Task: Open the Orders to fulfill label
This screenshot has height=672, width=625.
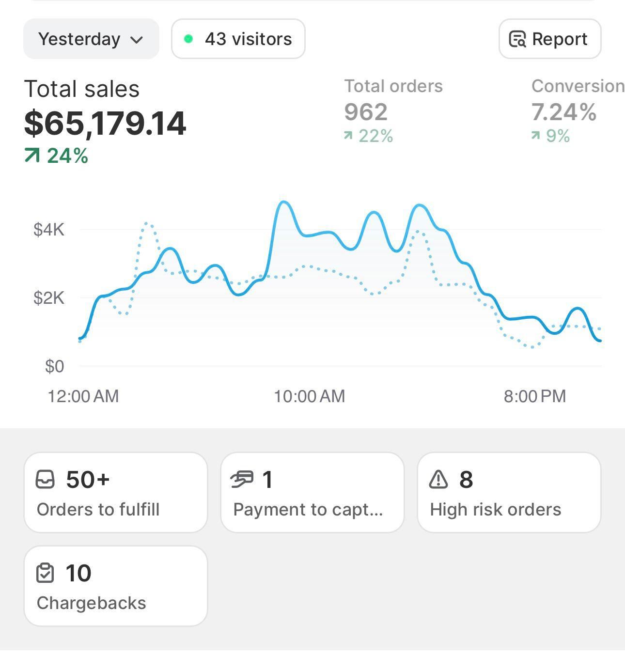Action: coord(98,510)
